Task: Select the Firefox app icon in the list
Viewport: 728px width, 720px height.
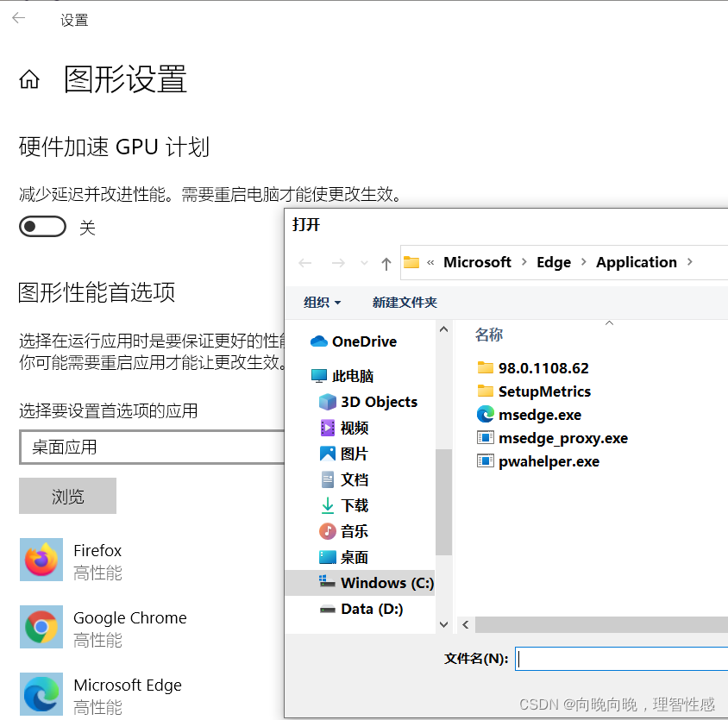Action: coord(41,560)
